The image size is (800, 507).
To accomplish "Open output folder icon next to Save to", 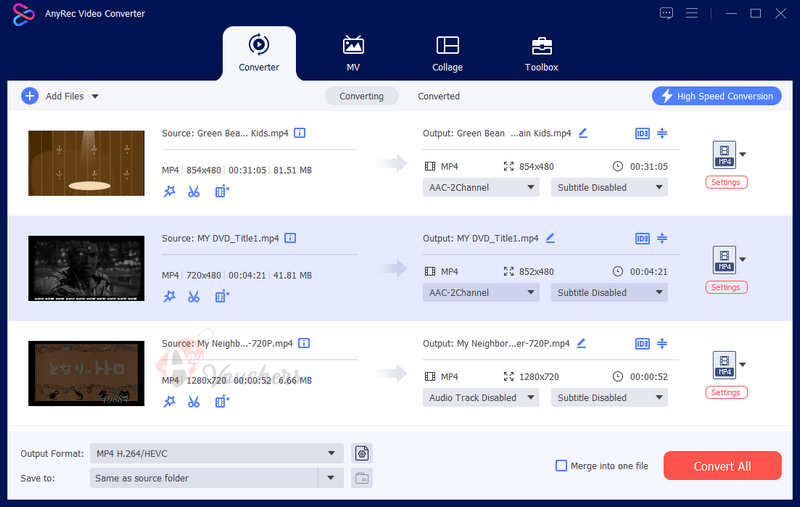I will pos(362,478).
